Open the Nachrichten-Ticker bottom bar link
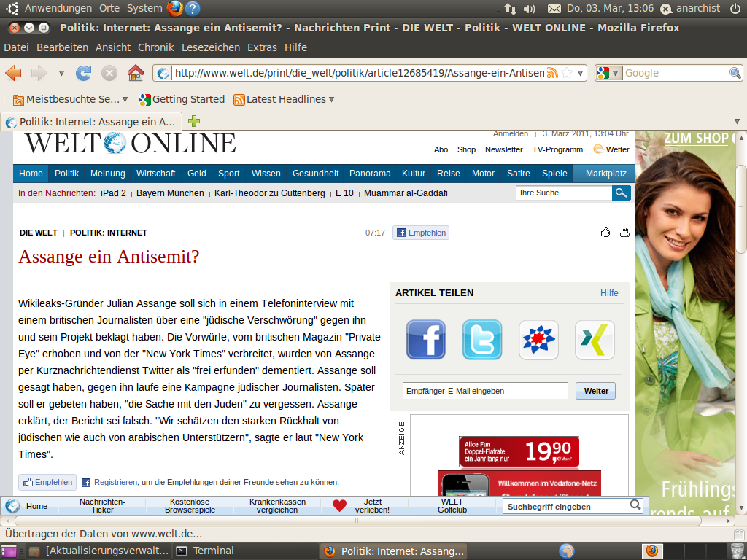 coord(102,506)
